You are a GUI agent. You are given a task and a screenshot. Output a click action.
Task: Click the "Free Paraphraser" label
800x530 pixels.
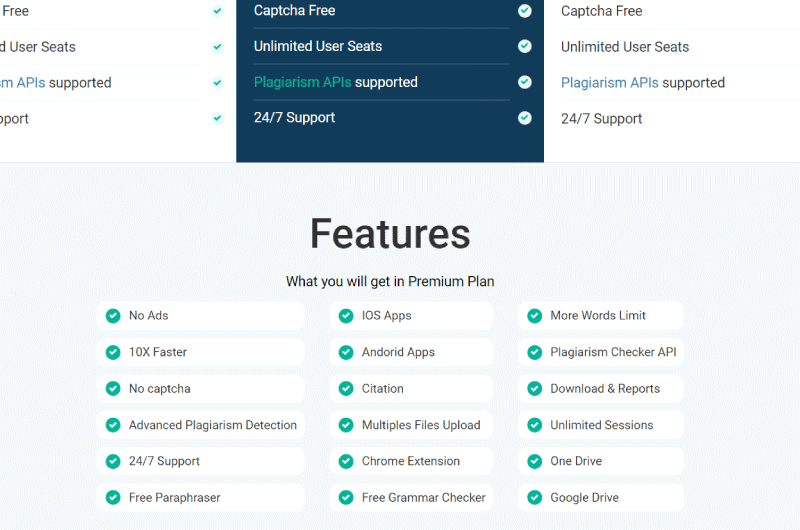[x=174, y=497]
